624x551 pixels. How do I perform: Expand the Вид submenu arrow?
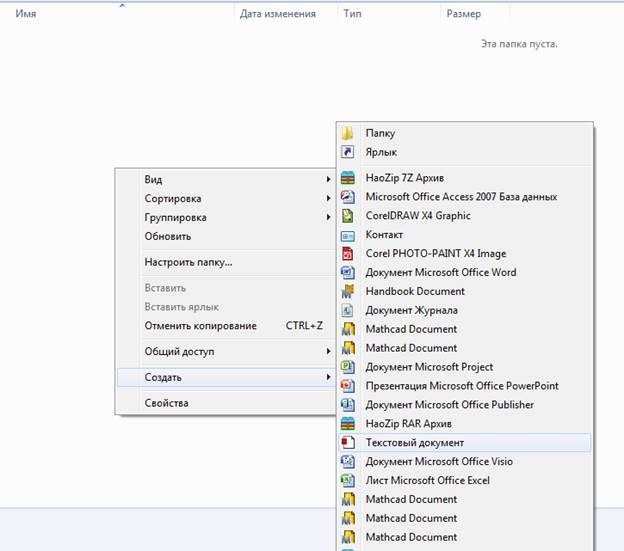[328, 179]
